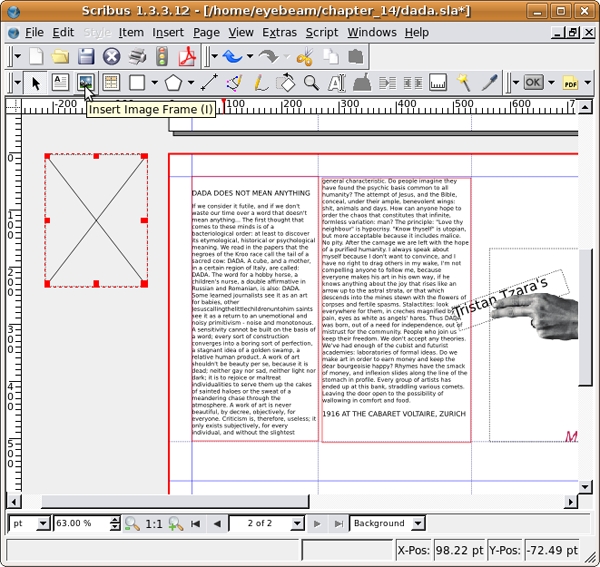Image resolution: width=600 pixels, height=567 pixels.
Task: Select the Insert Text Frame tool
Action: [60, 83]
